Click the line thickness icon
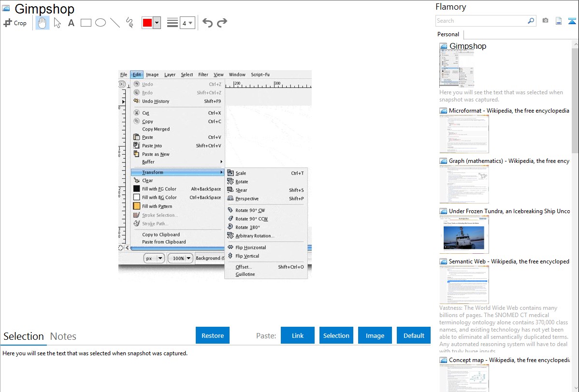Screen dimensions: 579x392 point(173,23)
